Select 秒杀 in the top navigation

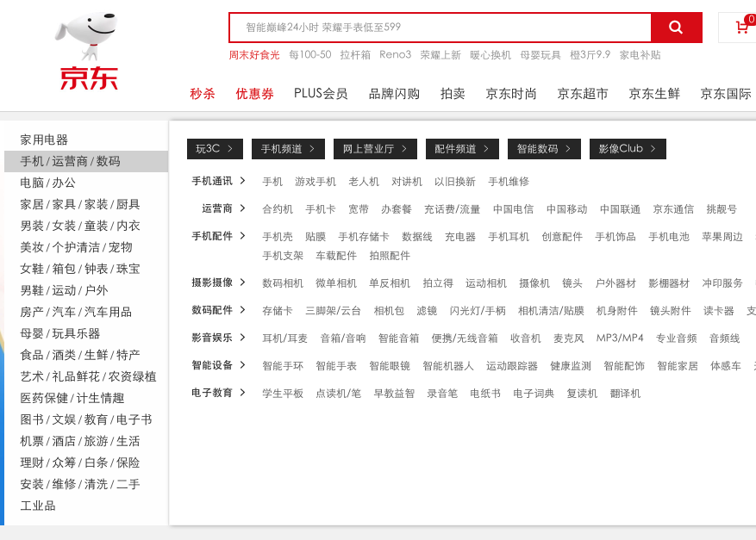click(x=203, y=94)
